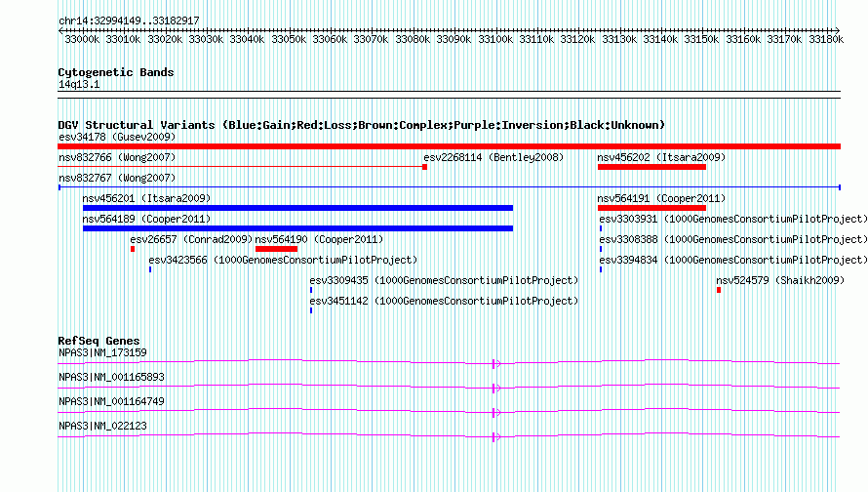Open the esv3309435 variant label
Viewport: 868px width, 492px height.
pyautogui.click(x=444, y=280)
